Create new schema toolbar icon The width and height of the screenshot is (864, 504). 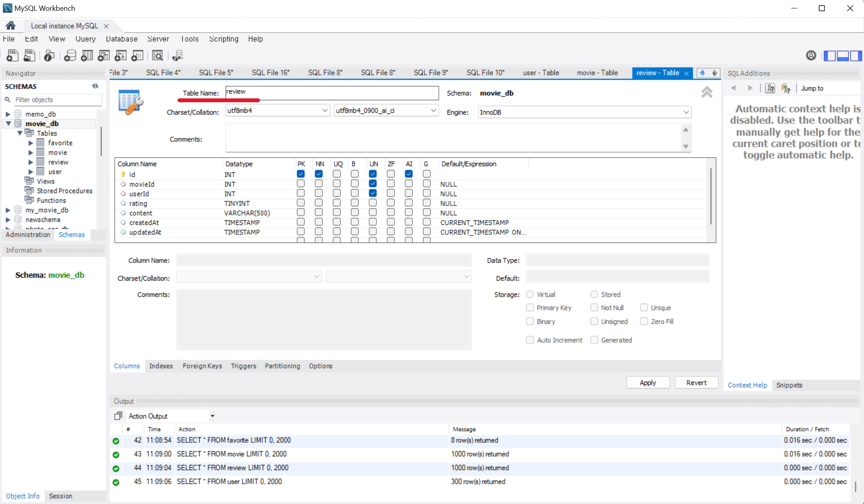coord(70,55)
